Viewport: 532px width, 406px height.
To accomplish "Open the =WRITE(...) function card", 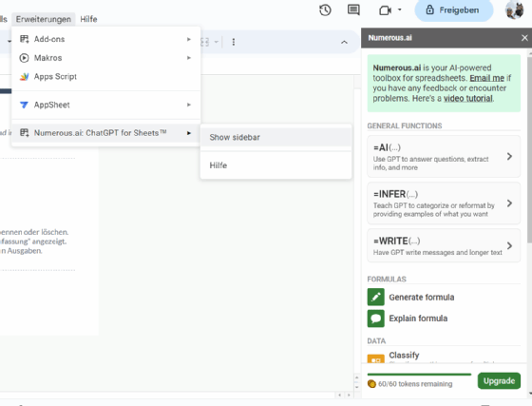I will point(444,245).
